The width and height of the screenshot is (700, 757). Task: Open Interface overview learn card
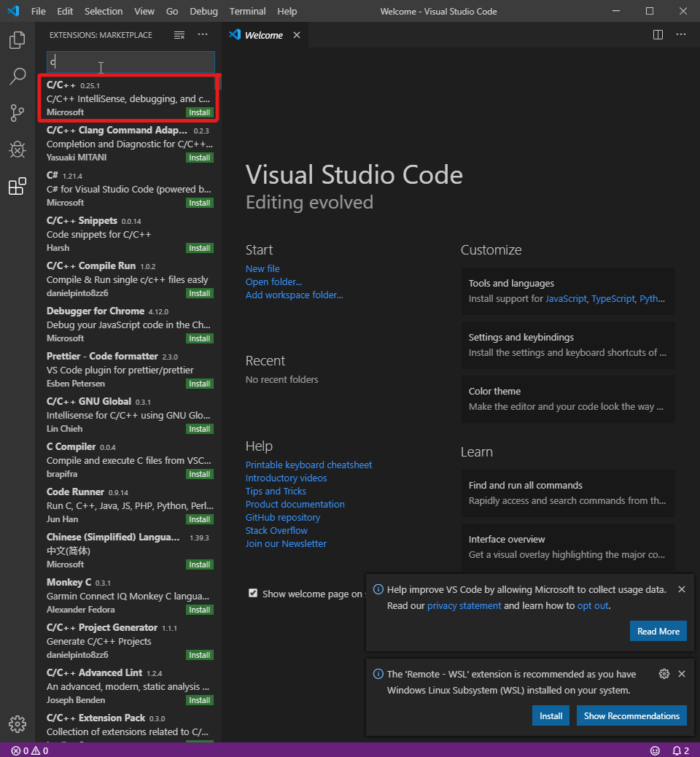(x=568, y=547)
